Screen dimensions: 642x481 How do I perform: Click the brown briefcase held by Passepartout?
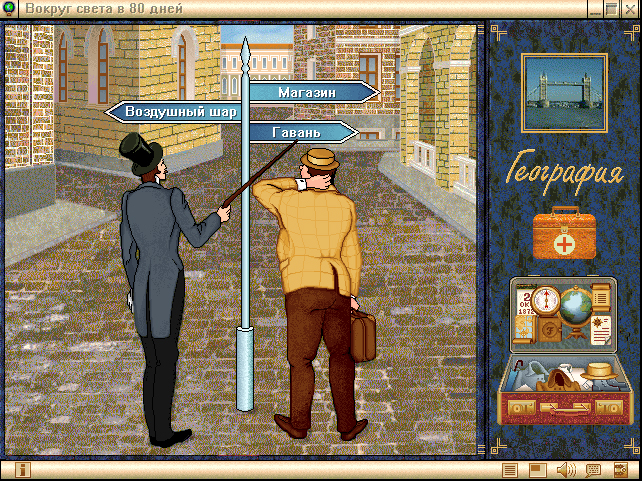pyautogui.click(x=363, y=335)
